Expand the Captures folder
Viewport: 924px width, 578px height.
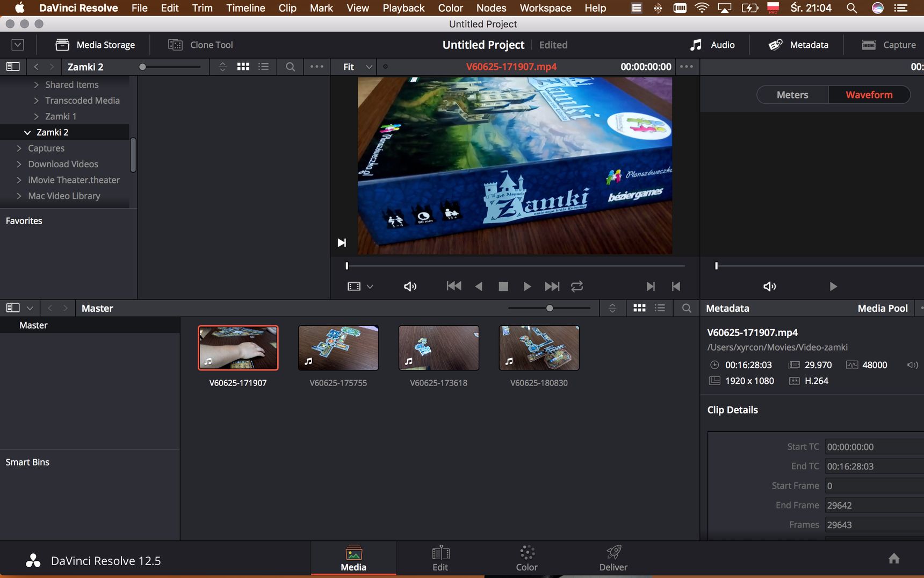(x=19, y=148)
